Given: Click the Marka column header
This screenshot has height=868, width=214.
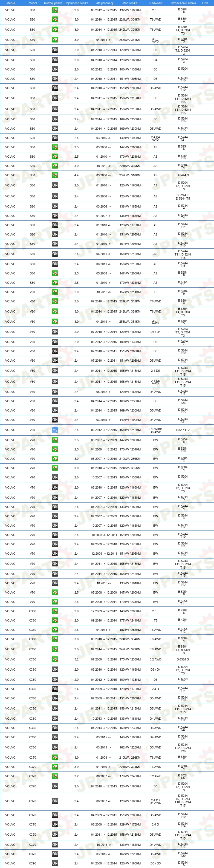Looking at the screenshot, I should [x=10, y=3].
